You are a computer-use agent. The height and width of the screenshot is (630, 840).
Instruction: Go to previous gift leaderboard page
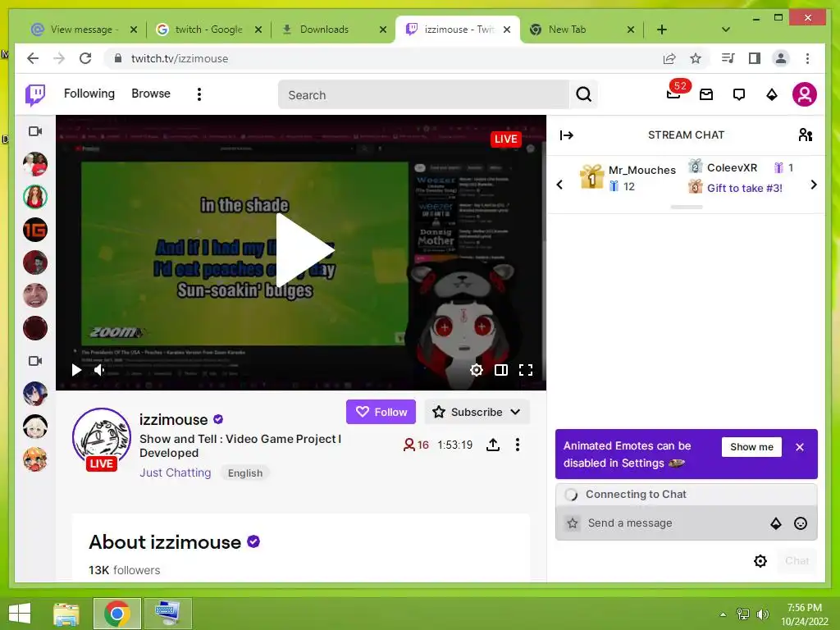click(559, 185)
